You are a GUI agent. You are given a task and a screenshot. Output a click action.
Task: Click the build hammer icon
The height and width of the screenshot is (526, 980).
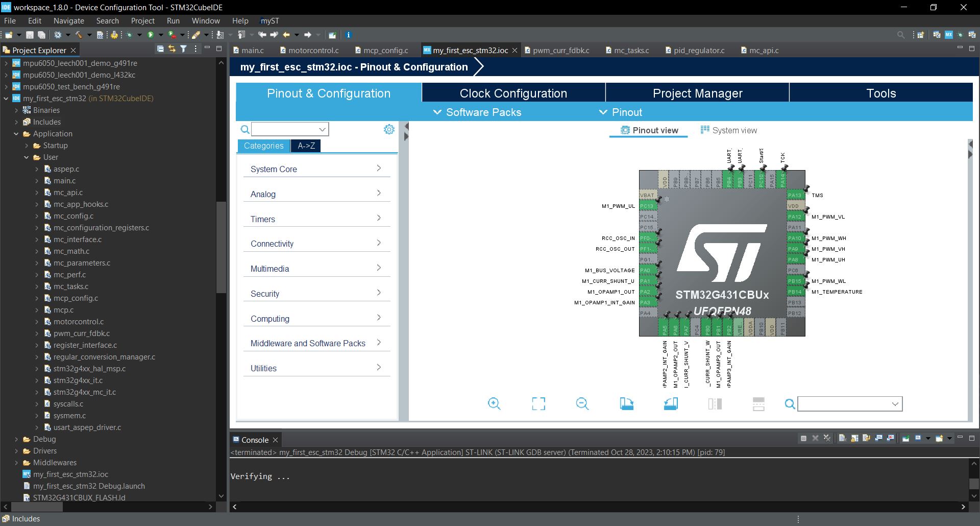click(x=79, y=35)
